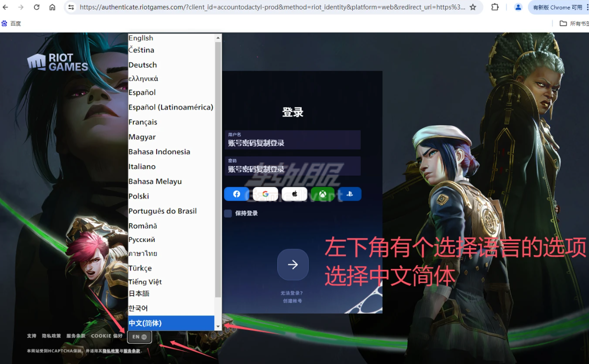This screenshot has width=589, height=364.
Task: Sign in with Facebook
Action: tap(237, 194)
